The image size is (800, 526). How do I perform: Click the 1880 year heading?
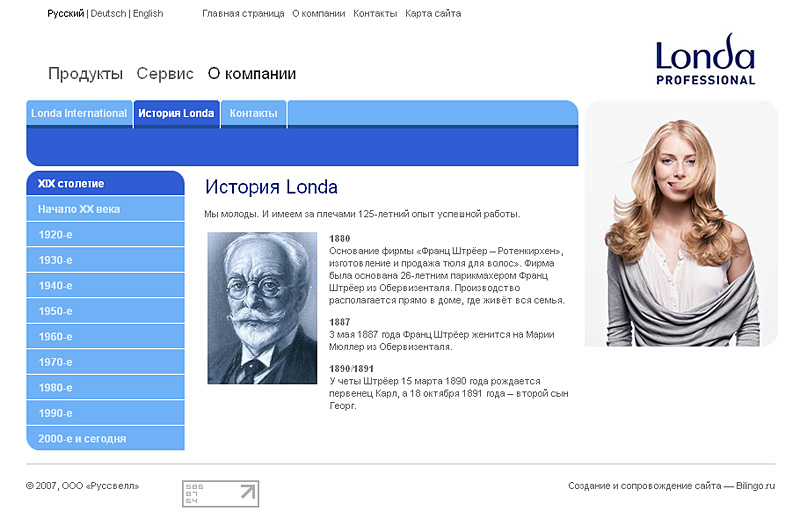pyautogui.click(x=339, y=238)
